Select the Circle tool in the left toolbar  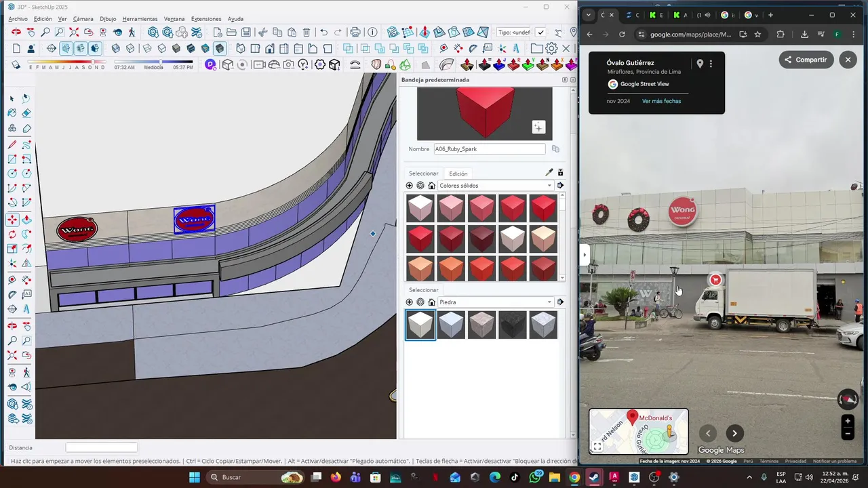(12, 174)
